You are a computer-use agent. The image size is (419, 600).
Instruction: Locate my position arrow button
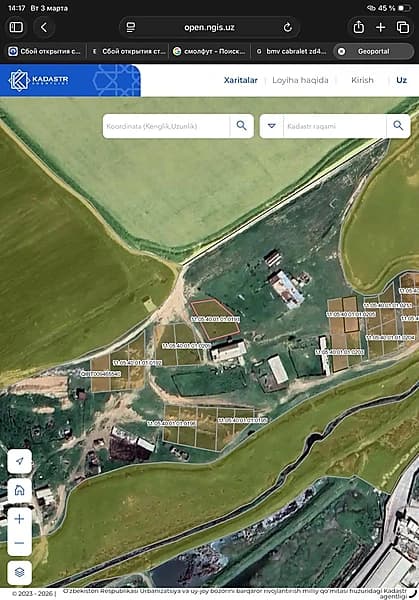[x=20, y=461]
